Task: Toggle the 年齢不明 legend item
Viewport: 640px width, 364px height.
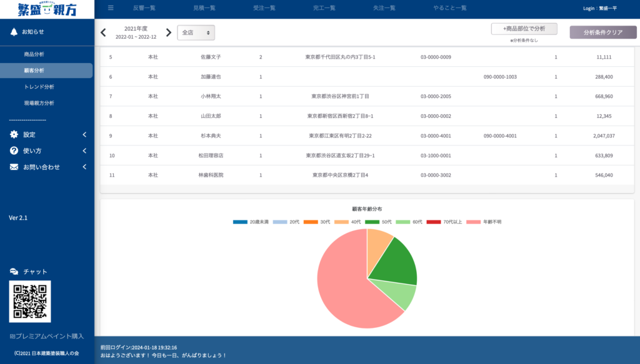Action: click(x=484, y=222)
